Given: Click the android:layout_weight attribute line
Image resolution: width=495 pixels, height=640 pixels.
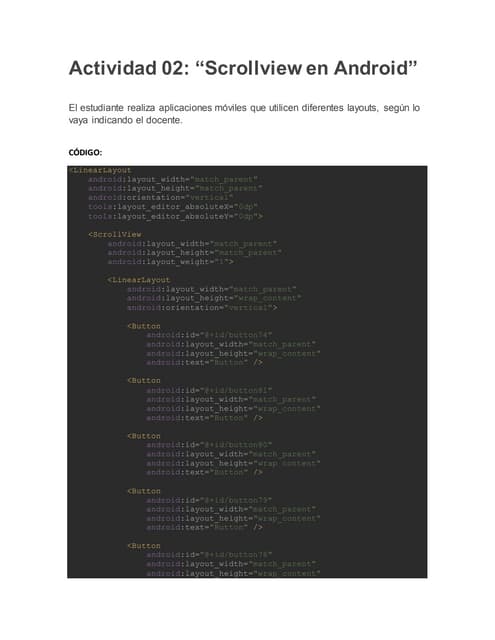Looking at the screenshot, I should click(171, 262).
